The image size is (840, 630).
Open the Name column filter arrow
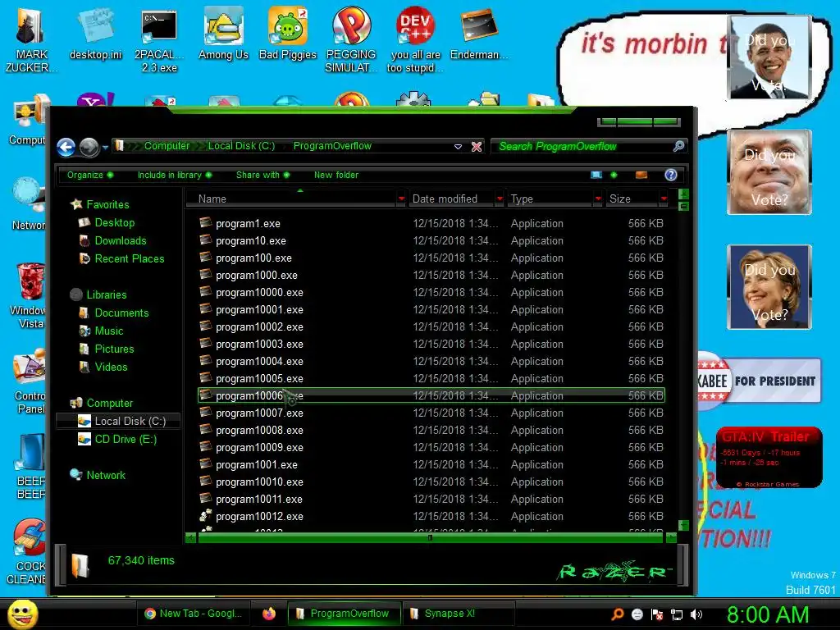[x=401, y=199]
